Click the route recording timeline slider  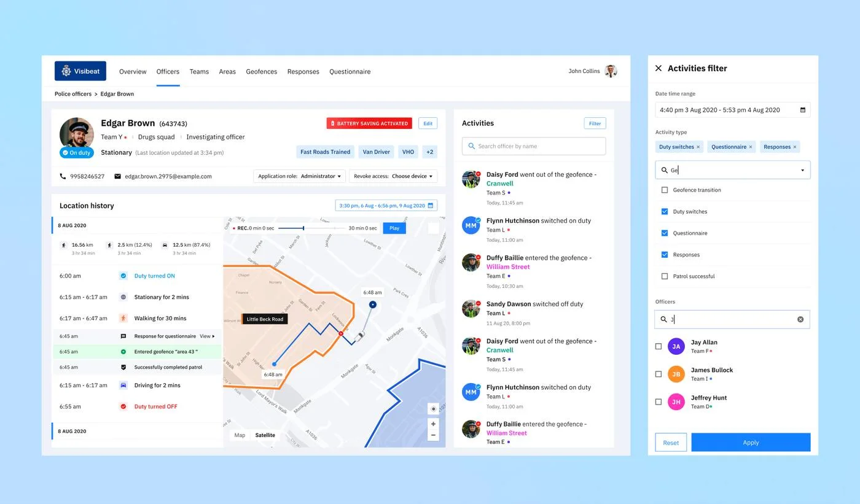(x=311, y=228)
